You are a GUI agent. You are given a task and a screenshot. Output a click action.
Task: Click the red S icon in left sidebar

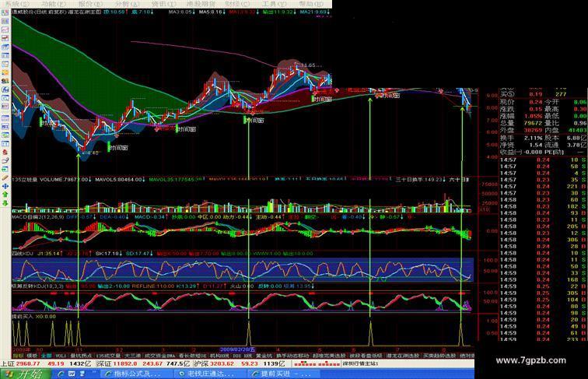[5, 153]
